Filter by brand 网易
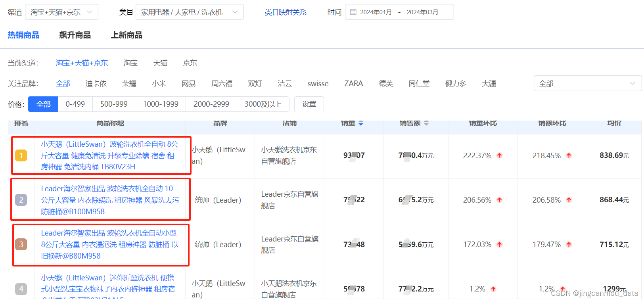The width and height of the screenshot is (644, 301). [x=189, y=84]
